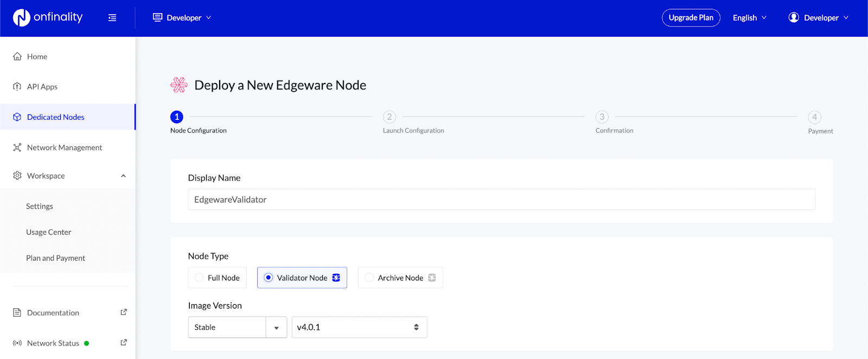The width and height of the screenshot is (868, 359).
Task: Open the Documentation link
Action: pyautogui.click(x=53, y=313)
